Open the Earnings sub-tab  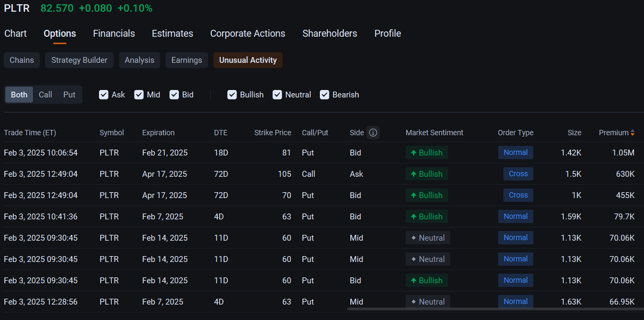[x=187, y=60]
